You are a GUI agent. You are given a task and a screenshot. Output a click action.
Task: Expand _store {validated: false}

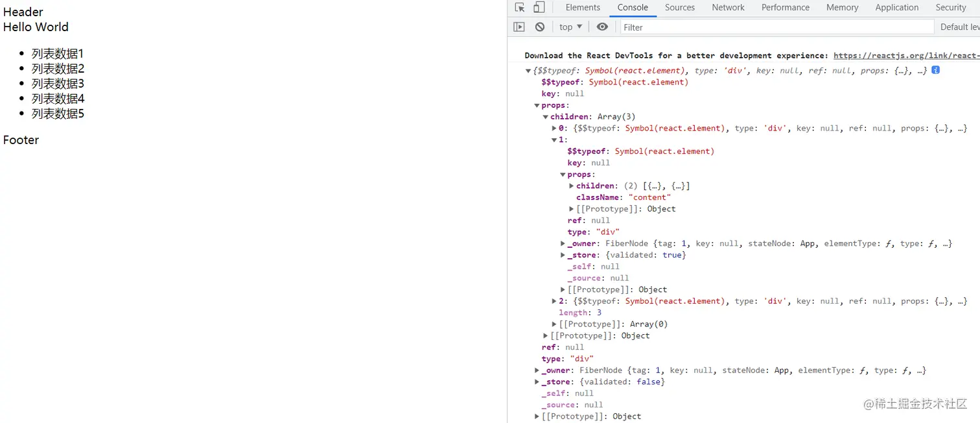click(x=537, y=382)
